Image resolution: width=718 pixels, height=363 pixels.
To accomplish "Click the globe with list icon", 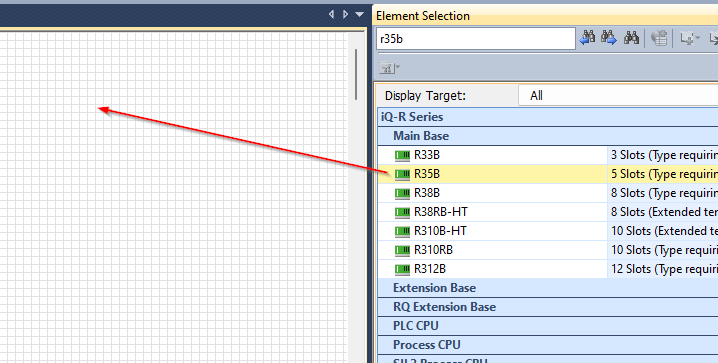I will pos(659,38).
